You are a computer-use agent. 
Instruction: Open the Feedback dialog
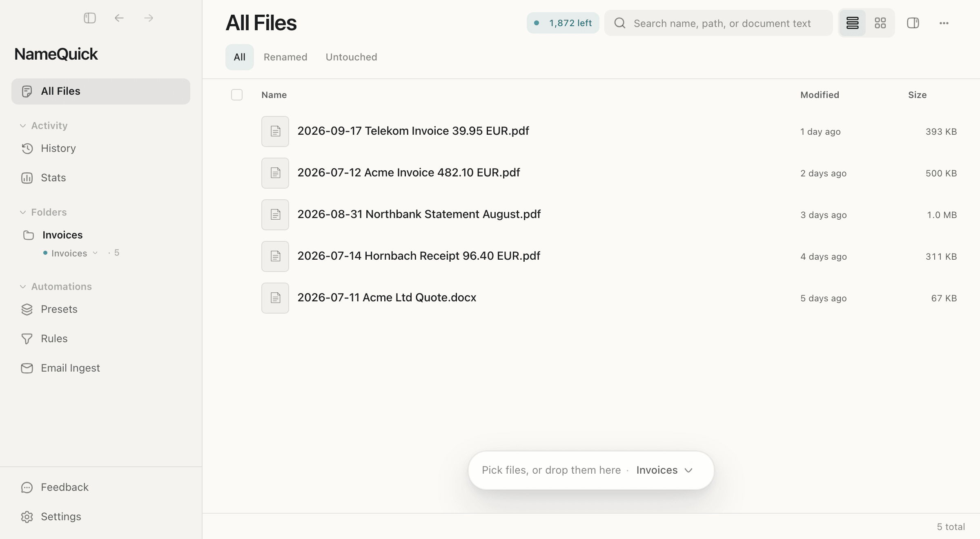click(101, 488)
